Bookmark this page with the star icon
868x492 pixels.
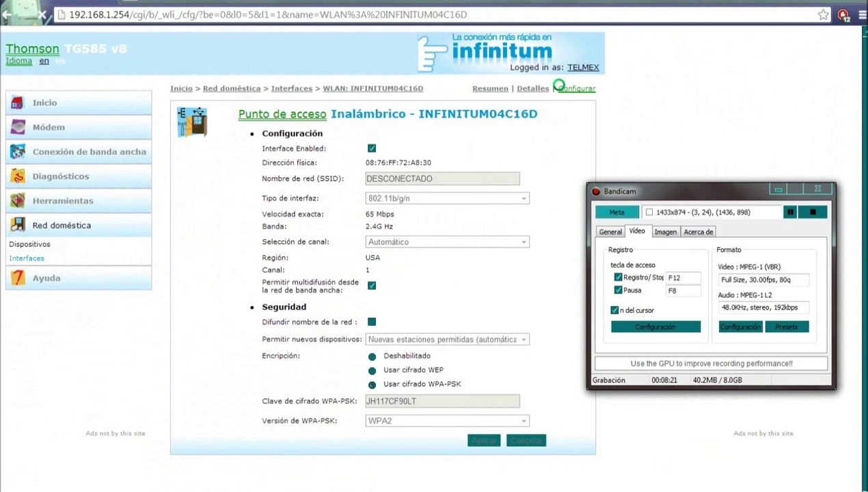pyautogui.click(x=824, y=14)
